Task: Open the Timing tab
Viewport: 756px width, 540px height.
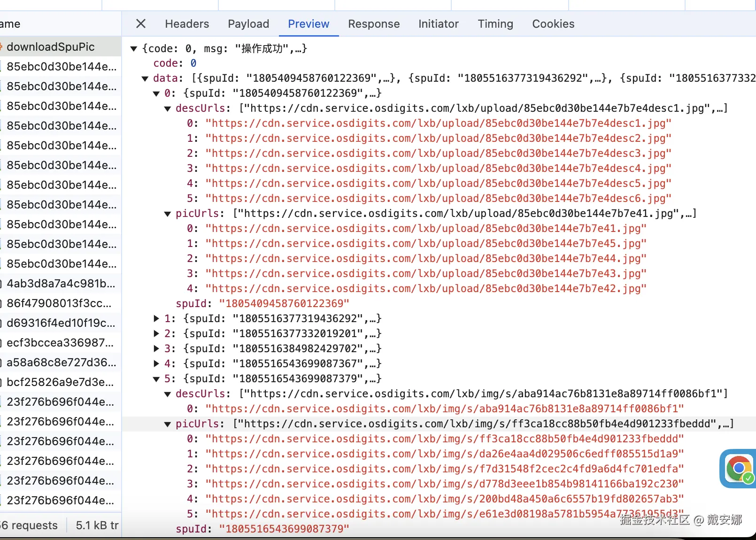Action: coord(495,24)
